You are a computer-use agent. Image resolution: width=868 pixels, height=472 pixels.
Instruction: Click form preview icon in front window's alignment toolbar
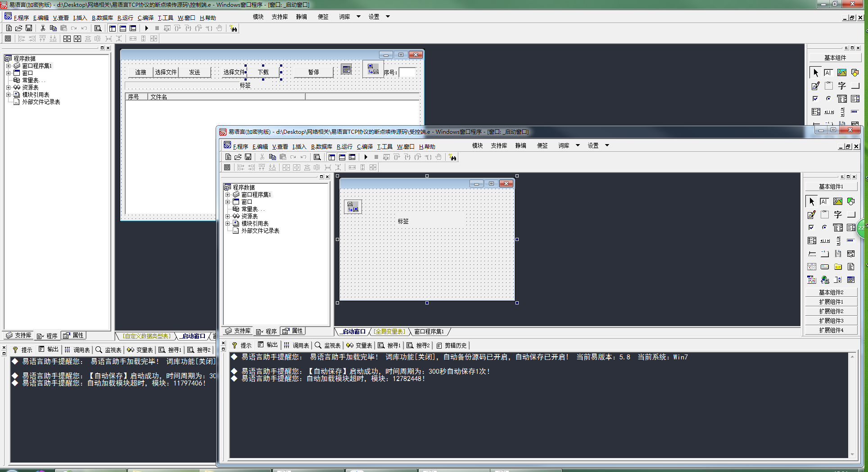pos(227,168)
